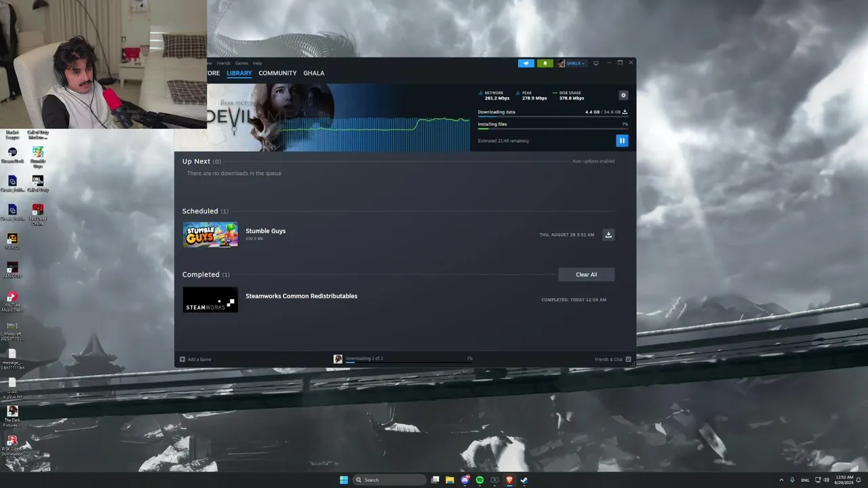The height and width of the screenshot is (488, 868).
Task: Click Add a Game link
Action: 195,359
